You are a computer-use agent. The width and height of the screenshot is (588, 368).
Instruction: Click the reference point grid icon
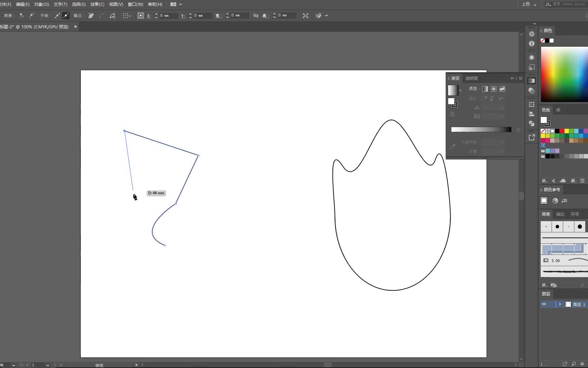click(141, 16)
